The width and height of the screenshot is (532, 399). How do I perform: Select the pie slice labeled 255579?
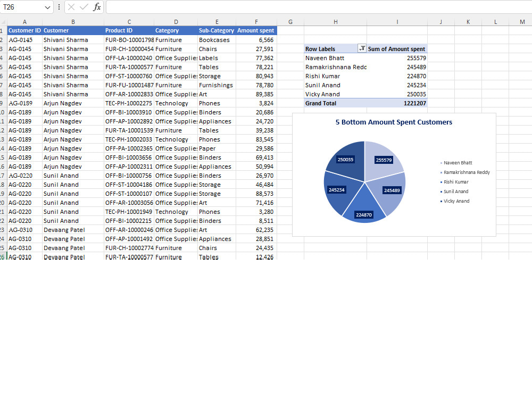pyautogui.click(x=384, y=159)
